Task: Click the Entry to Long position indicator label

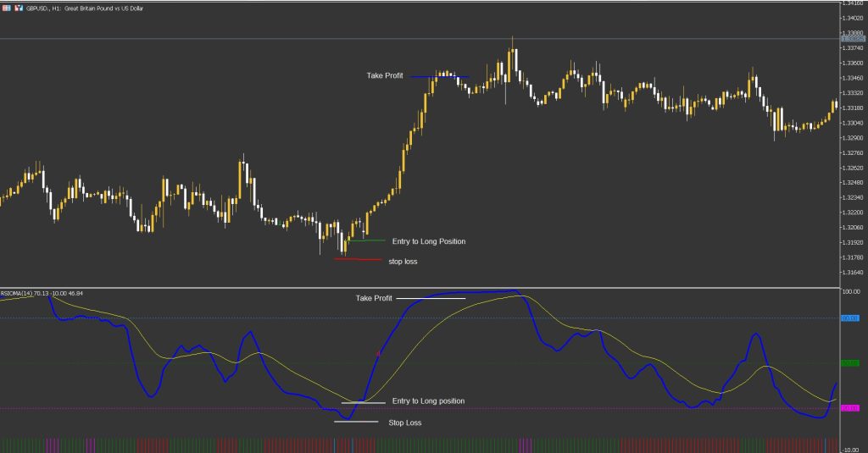Action: [x=428, y=401]
